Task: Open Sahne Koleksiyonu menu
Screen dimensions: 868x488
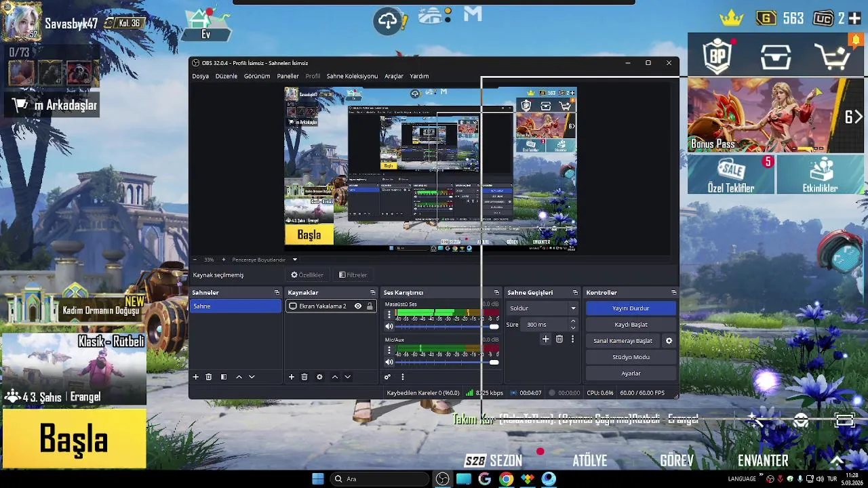Action: pos(352,76)
